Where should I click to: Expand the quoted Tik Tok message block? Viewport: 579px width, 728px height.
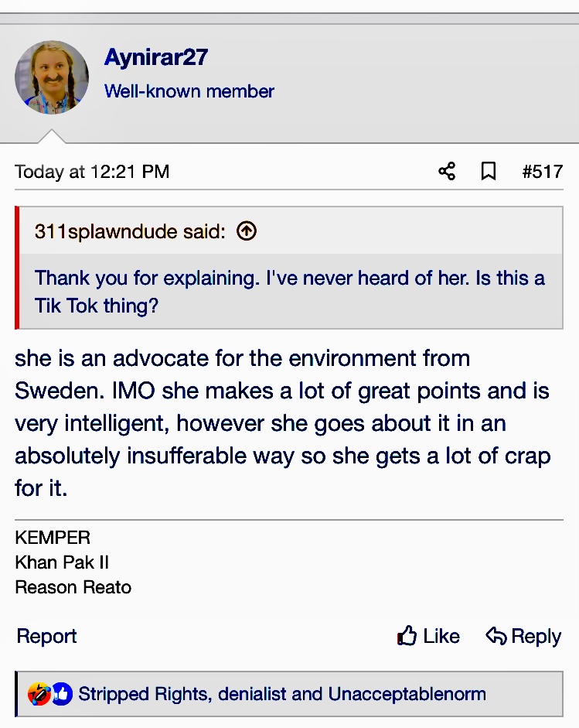pos(290,291)
